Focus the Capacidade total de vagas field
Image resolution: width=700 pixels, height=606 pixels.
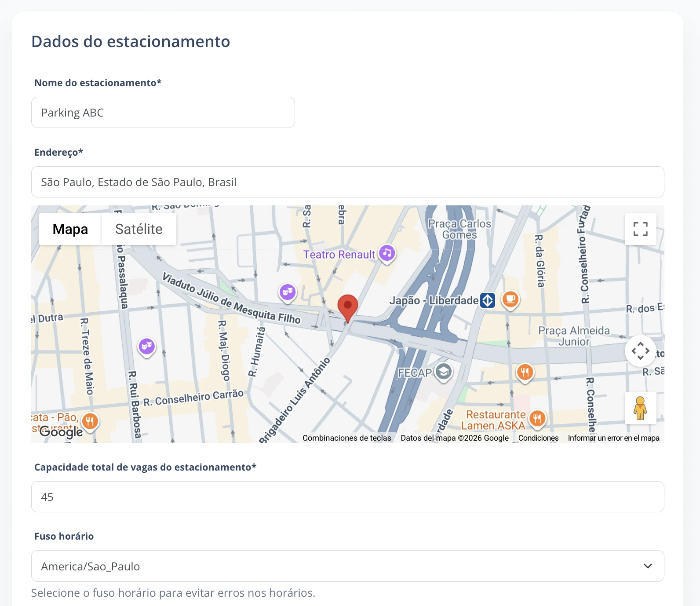click(x=347, y=497)
